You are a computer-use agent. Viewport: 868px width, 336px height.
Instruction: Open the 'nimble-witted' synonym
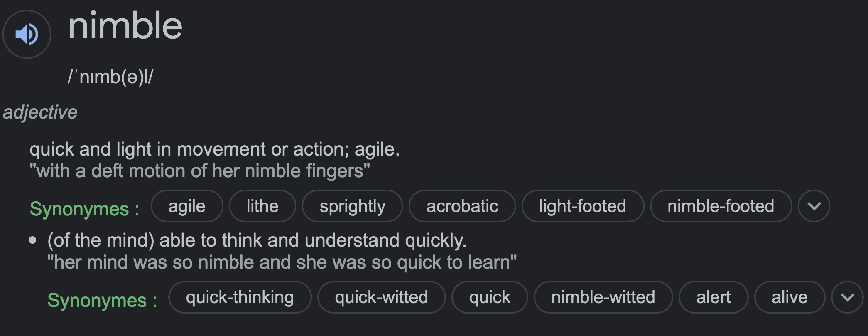(x=603, y=297)
